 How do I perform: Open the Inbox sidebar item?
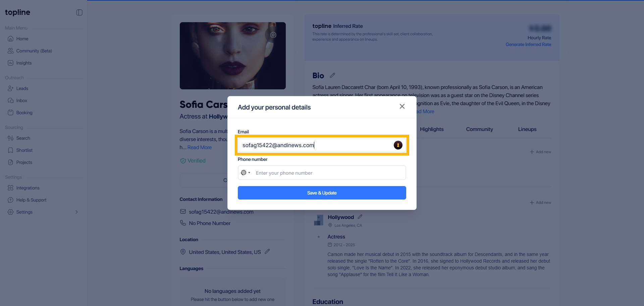pos(21,100)
